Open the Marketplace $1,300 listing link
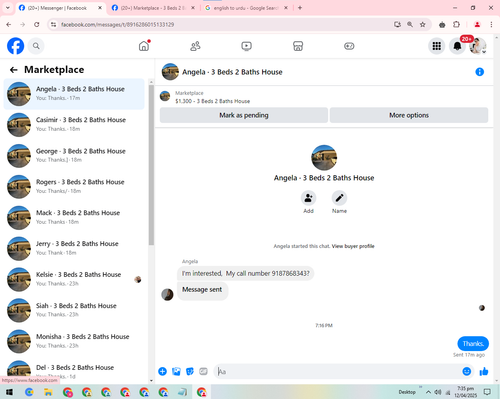 (212, 101)
